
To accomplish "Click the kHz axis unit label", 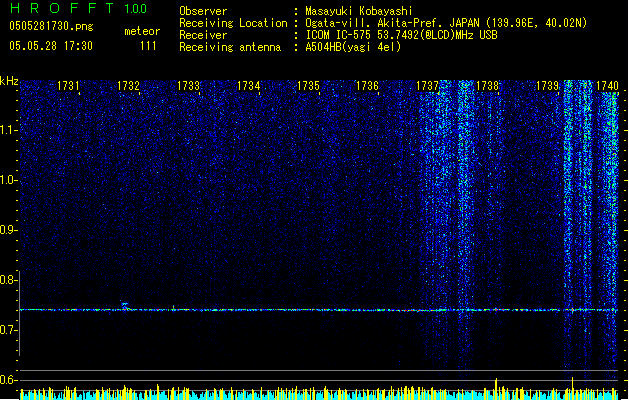I will (9, 81).
